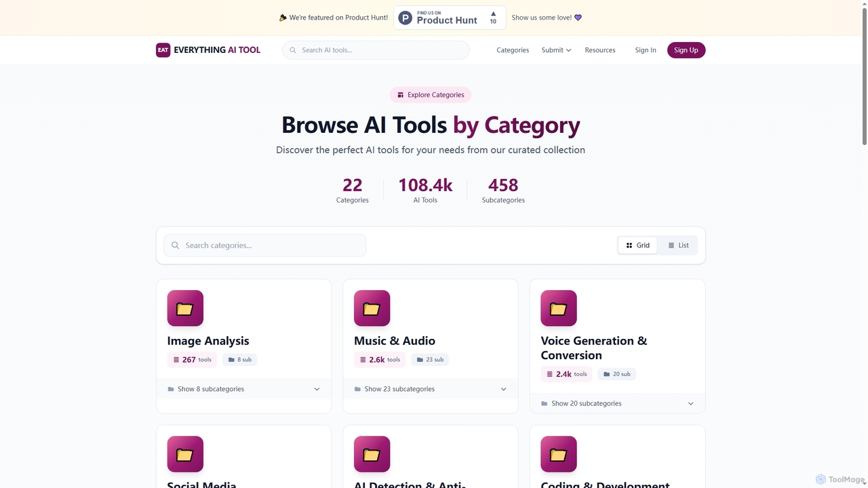Click the Image Analysis folder icon
The width and height of the screenshot is (868, 488).
coord(185,308)
